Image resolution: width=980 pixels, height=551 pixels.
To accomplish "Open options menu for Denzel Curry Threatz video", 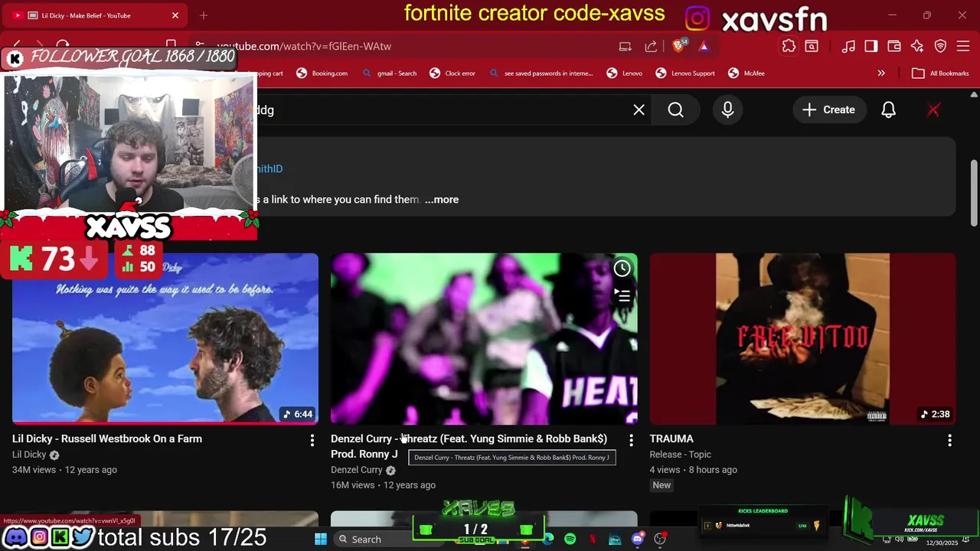I will point(631,440).
